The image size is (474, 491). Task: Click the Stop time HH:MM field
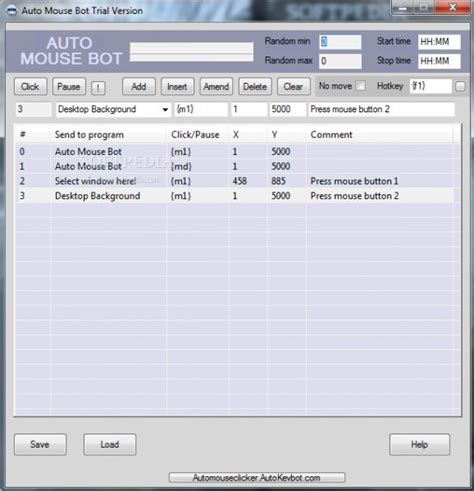click(x=439, y=61)
